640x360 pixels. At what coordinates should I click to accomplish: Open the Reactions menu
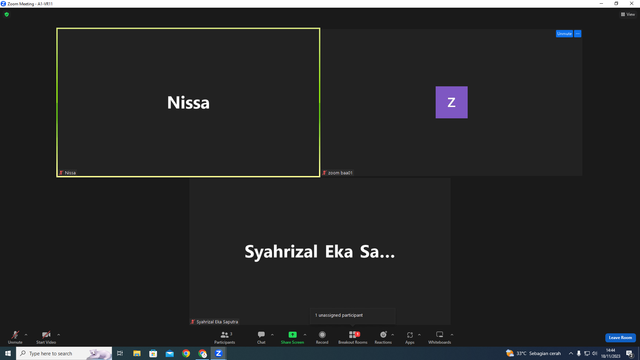pyautogui.click(x=383, y=337)
